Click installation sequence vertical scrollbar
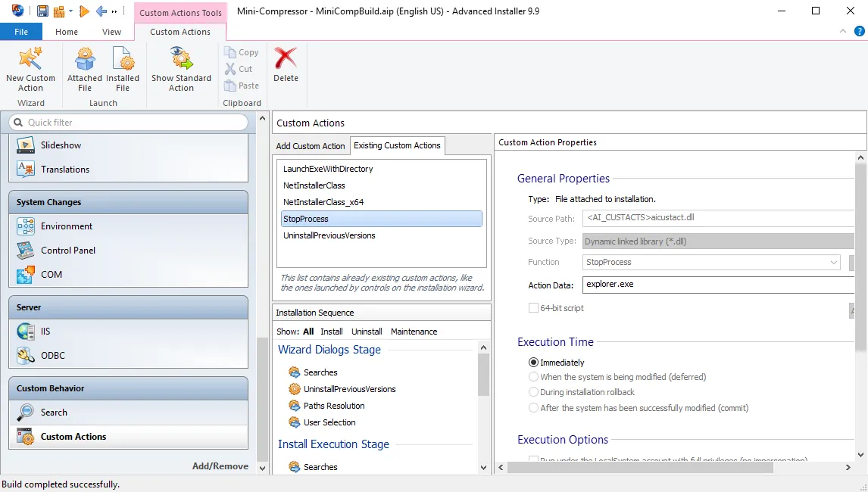 (x=483, y=375)
